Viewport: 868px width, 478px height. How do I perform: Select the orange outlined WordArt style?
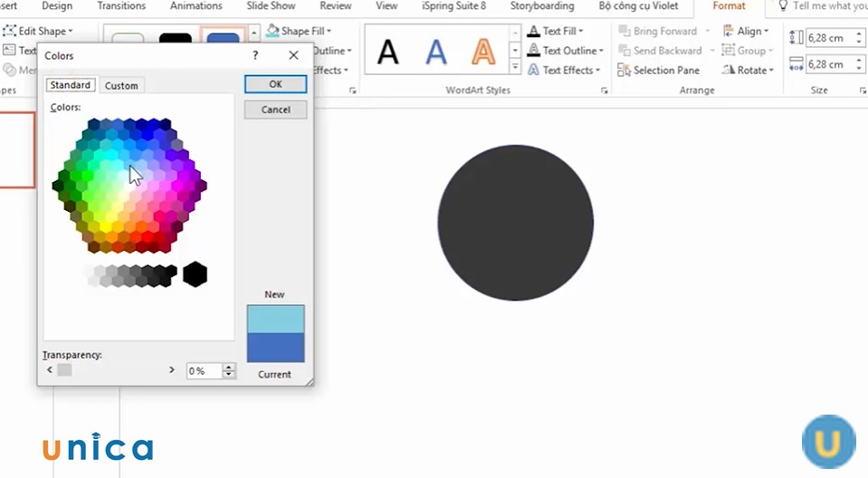coord(483,53)
